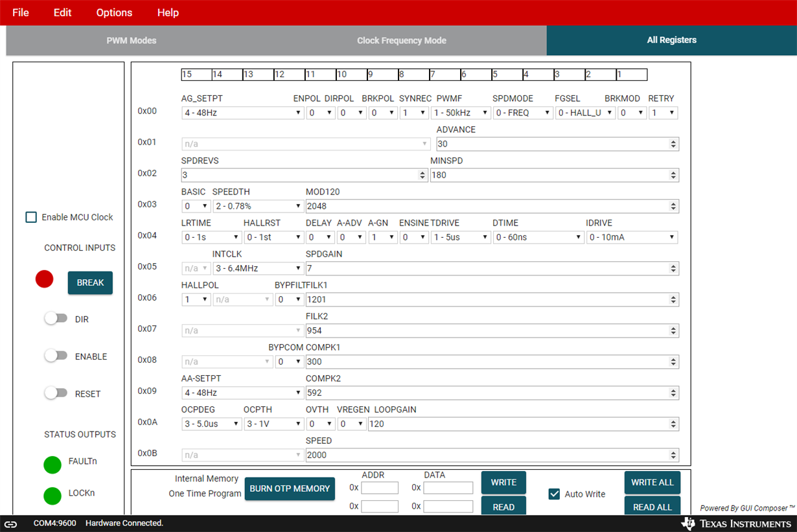The image size is (797, 532).
Task: Open the Options menu
Action: 114,13
